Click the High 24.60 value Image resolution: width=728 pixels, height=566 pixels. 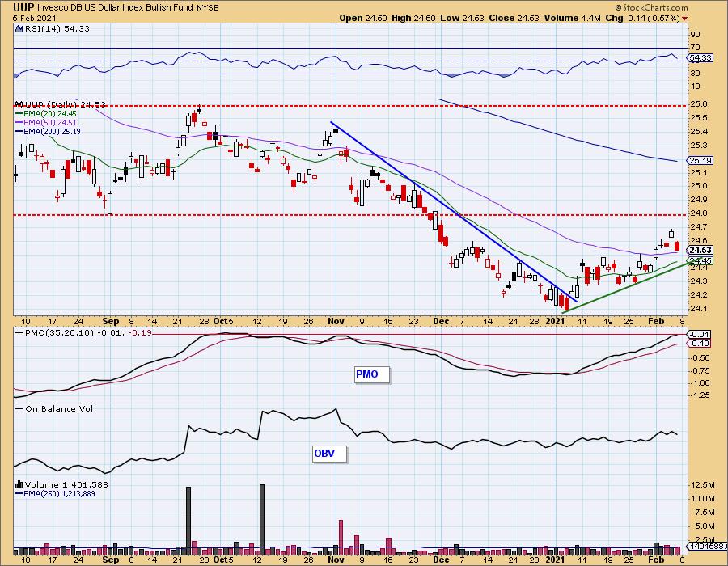[x=413, y=18]
